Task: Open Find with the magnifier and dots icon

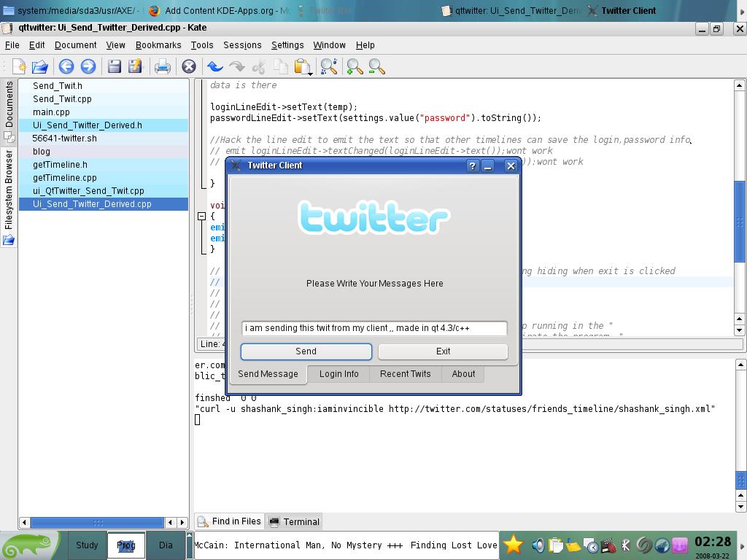Action: (329, 66)
